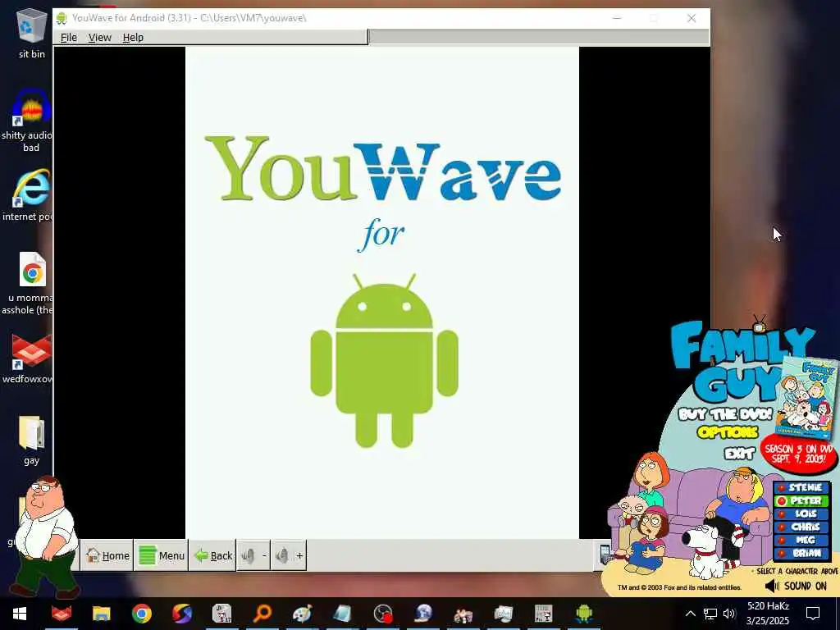This screenshot has height=630, width=840.
Task: Click the Menu button in YouWave toolbar
Action: point(162,555)
